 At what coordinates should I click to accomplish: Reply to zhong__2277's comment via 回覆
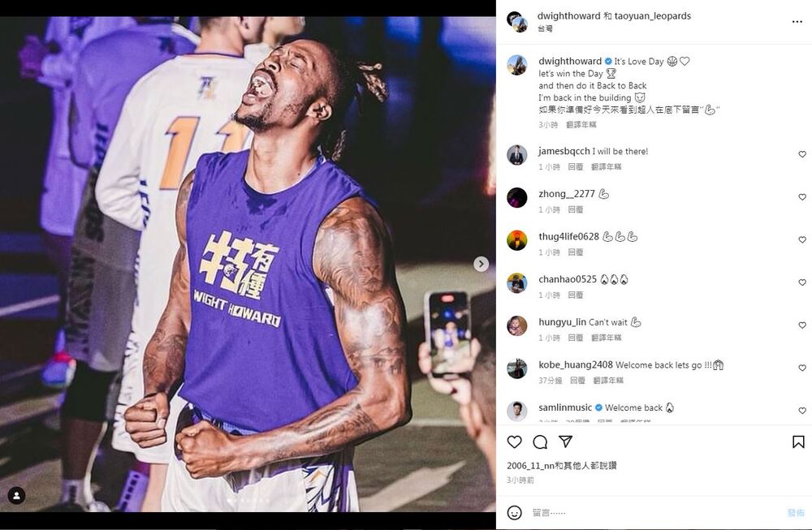(574, 209)
